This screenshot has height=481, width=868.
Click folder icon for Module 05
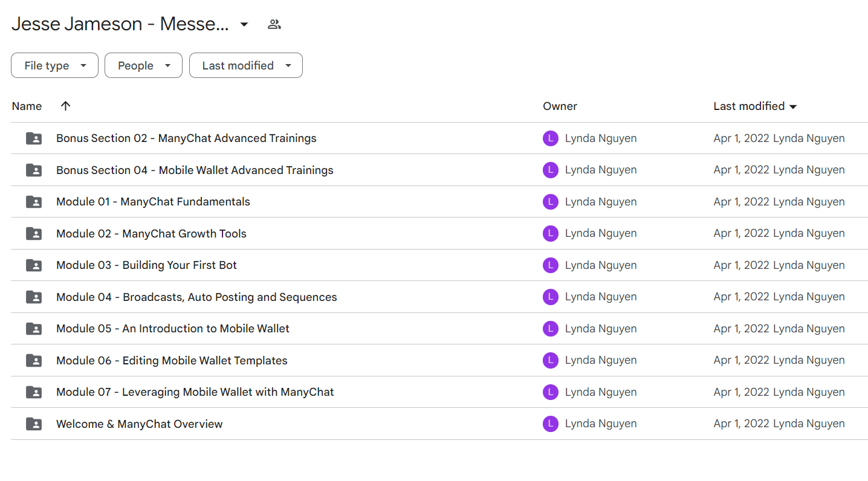pos(34,329)
